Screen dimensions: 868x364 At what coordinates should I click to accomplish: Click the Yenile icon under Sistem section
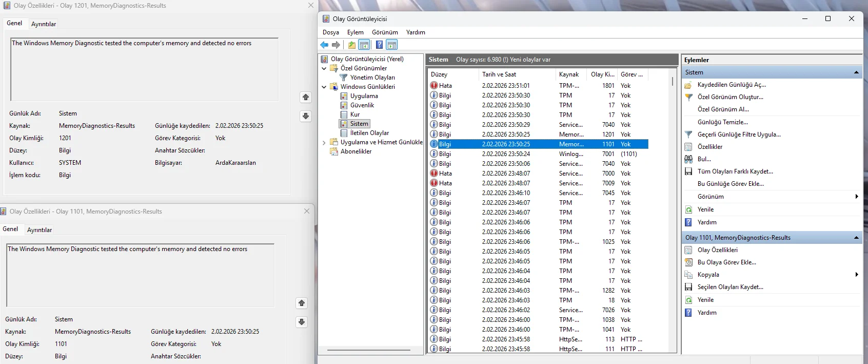point(688,209)
